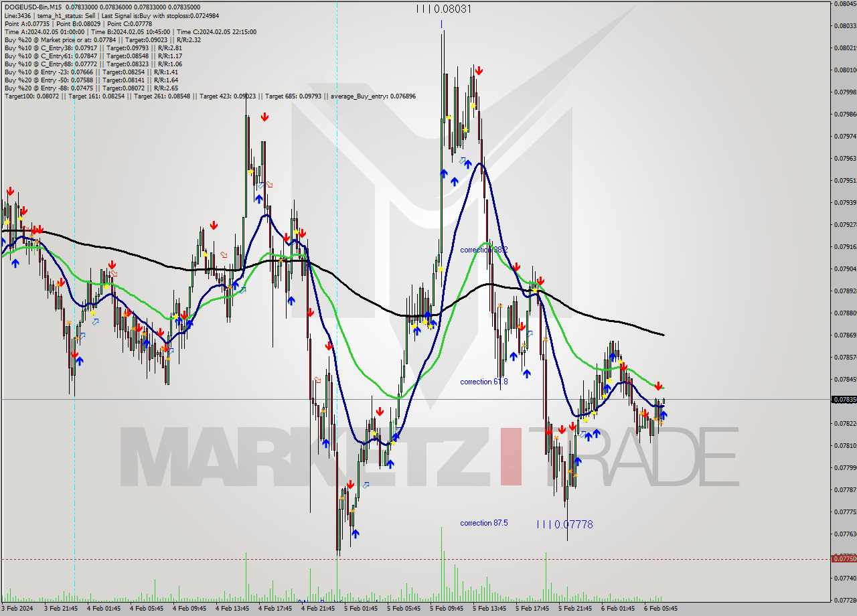Click the 'Line:3436' status text
The height and width of the screenshot is (616, 857).
pyautogui.click(x=17, y=15)
